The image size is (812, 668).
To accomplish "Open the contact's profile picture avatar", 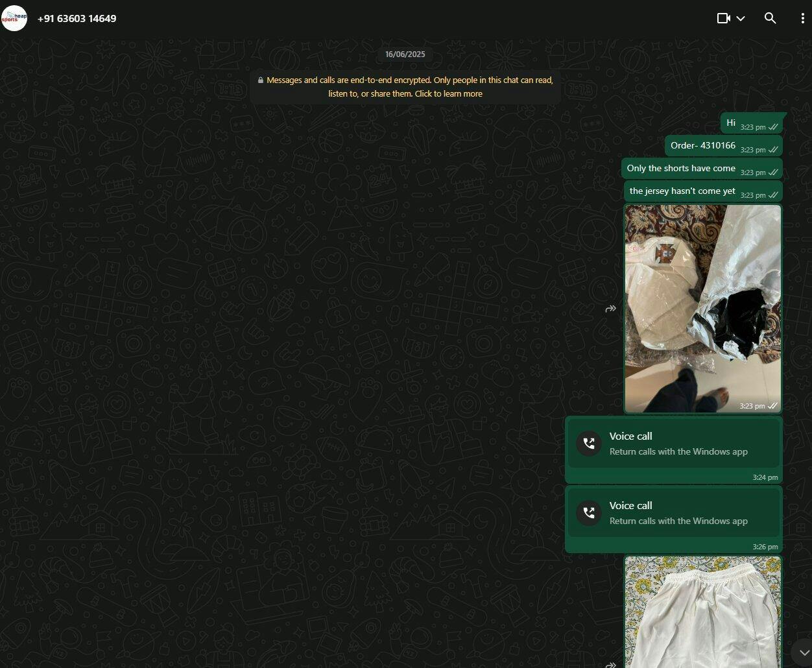I will [x=14, y=18].
